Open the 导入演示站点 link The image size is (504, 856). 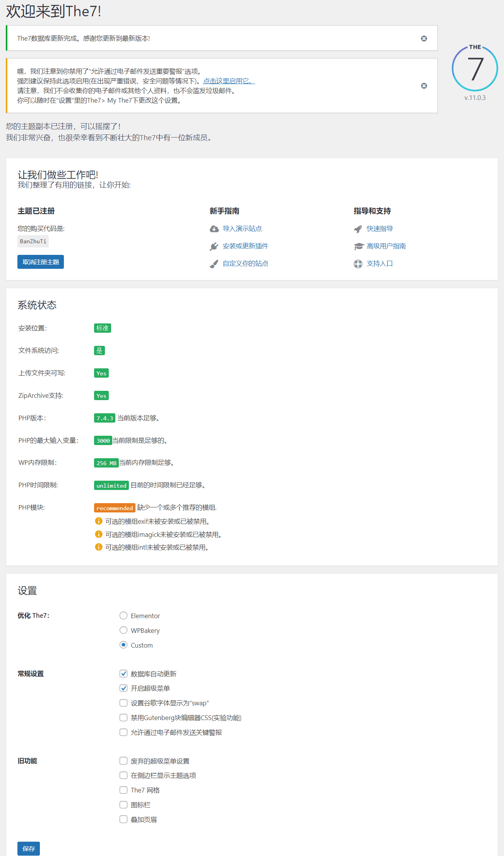[x=242, y=229]
